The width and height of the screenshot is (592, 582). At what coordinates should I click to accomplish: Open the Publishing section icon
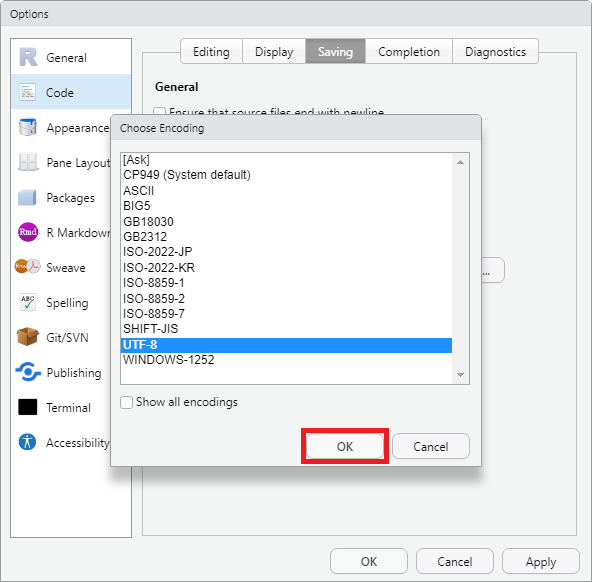coord(28,372)
